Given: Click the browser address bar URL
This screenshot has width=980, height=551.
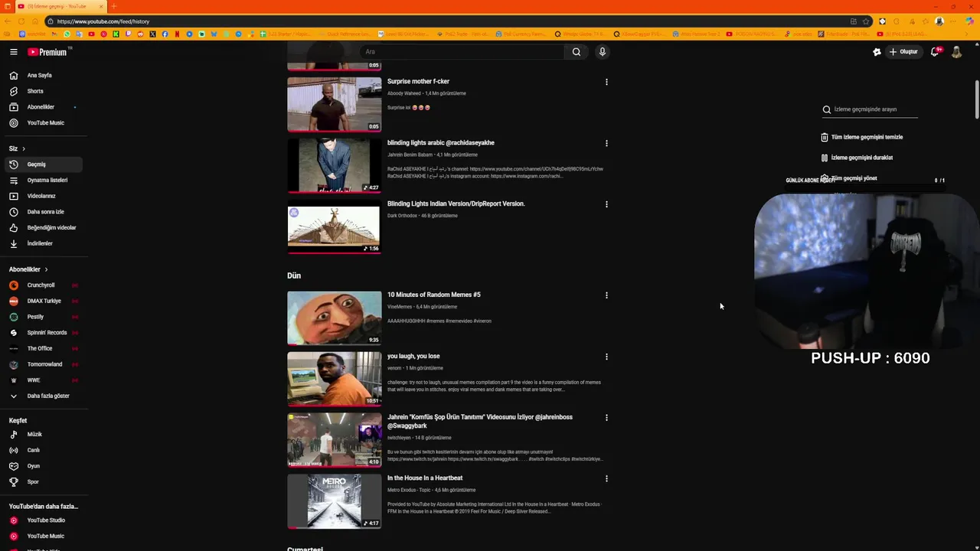Looking at the screenshot, I should click(x=103, y=21).
